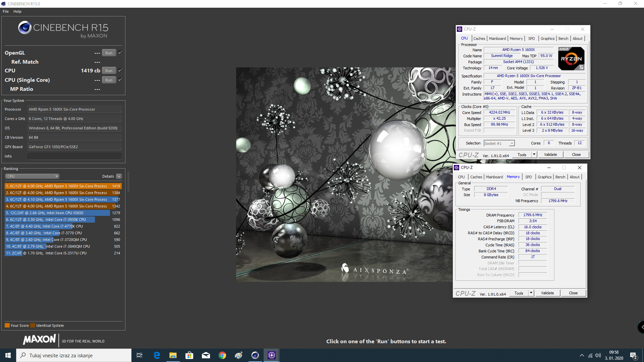Click CPU-Z title bar icon in top window
Screen dimensions: 644x362
click(x=460, y=29)
